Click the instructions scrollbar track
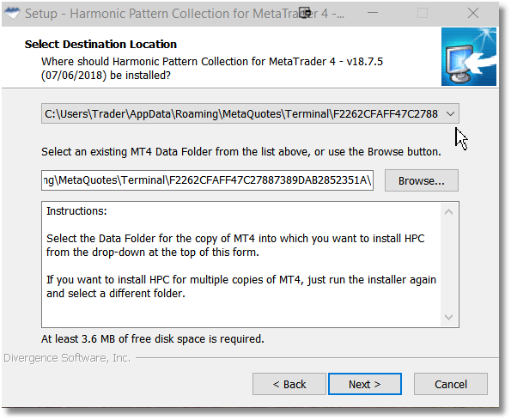The height and width of the screenshot is (420, 511). (449, 265)
